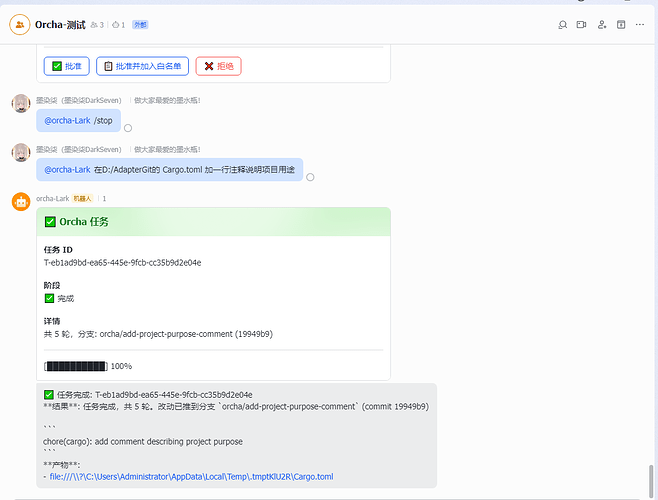Click the orcha-Lark robot avatar
The height and width of the screenshot is (500, 658).
tap(21, 202)
